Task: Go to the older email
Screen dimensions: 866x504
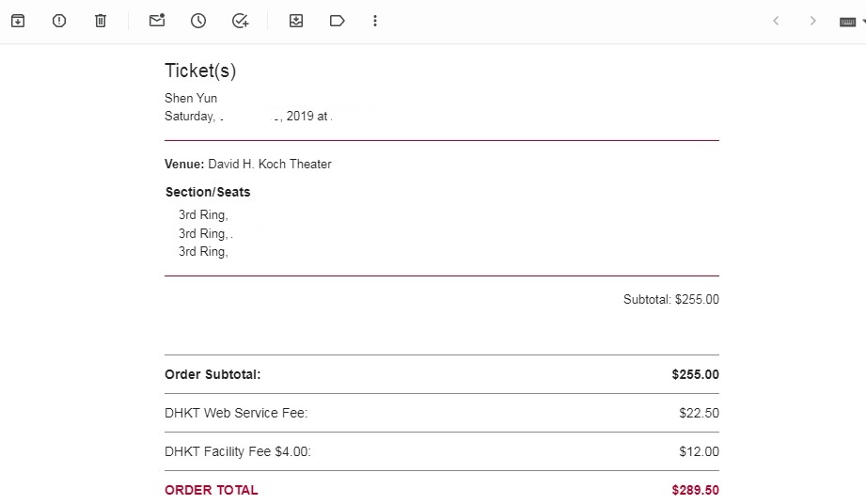Action: pos(813,21)
